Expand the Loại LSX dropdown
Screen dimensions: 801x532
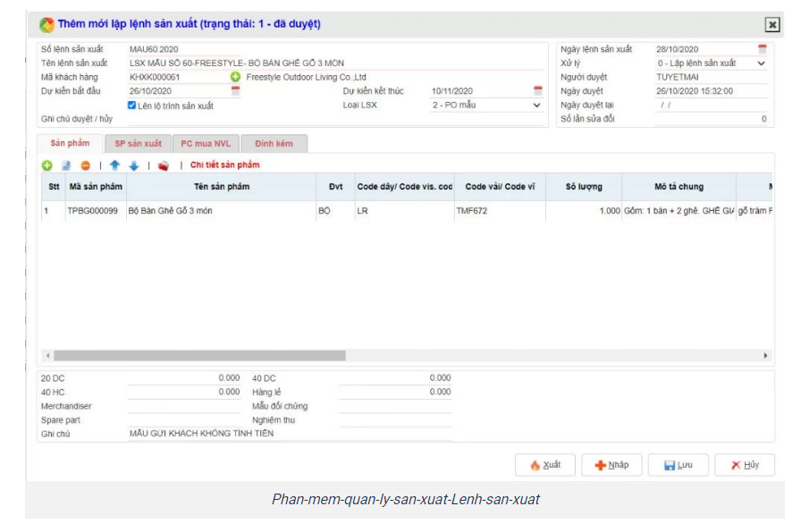pos(537,106)
